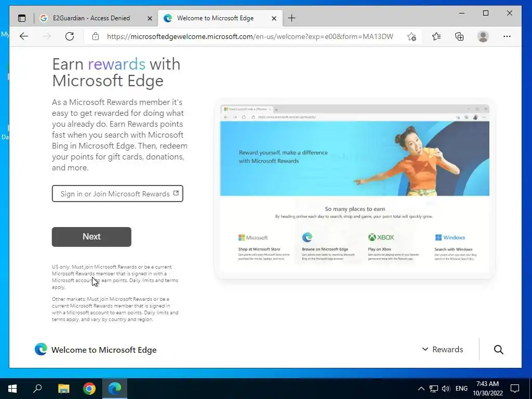Open the notification center icon
This screenshot has width=532, height=399.
coord(515,389)
